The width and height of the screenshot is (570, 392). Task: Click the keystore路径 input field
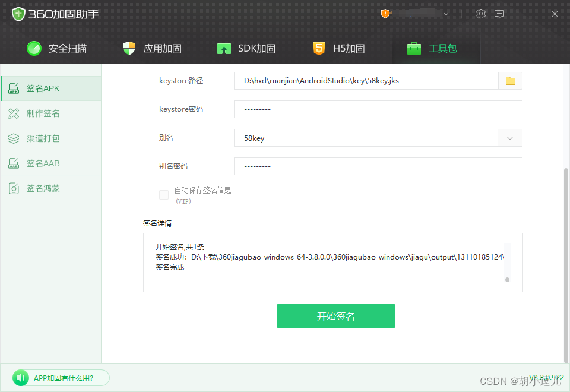pyautogui.click(x=366, y=81)
